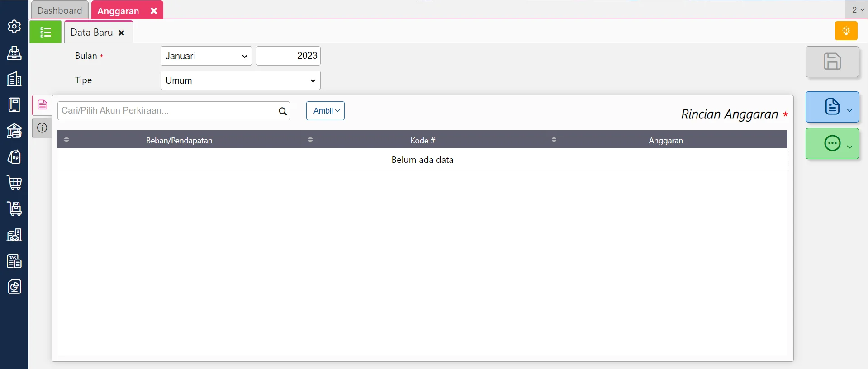Show the info panel icon
Image resolution: width=868 pixels, height=369 pixels.
point(42,128)
